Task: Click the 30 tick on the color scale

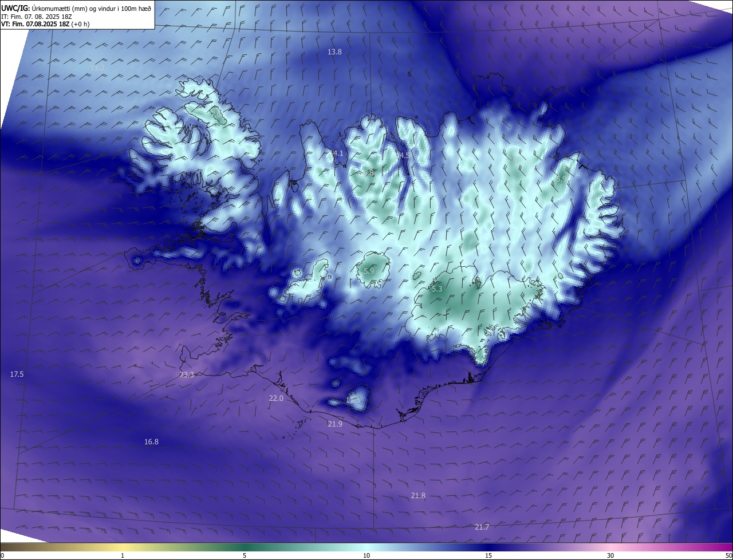Action: 610,555
